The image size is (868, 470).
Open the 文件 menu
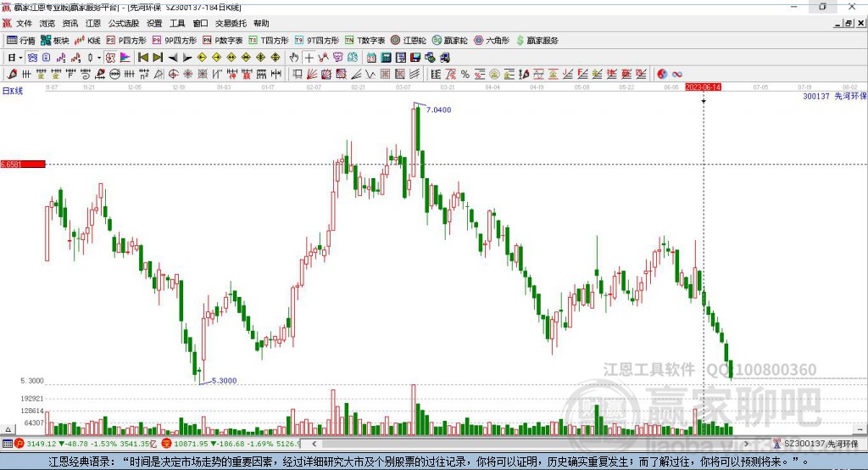coord(24,23)
